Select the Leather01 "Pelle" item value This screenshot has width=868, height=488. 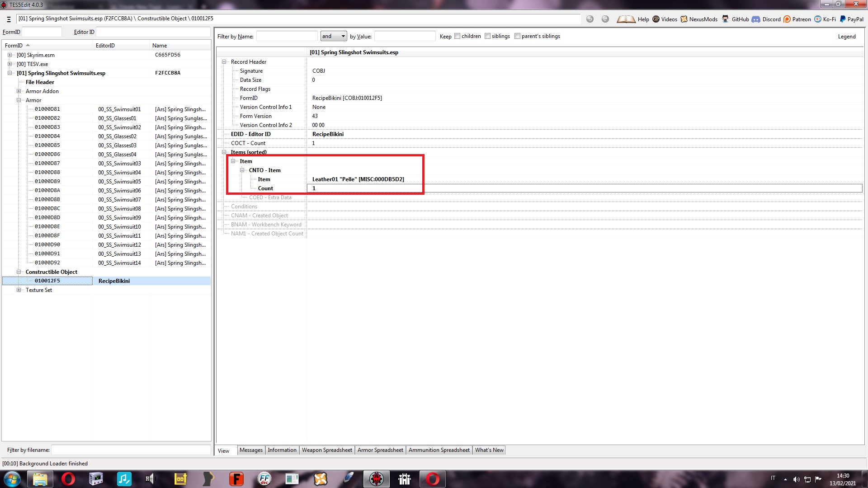point(358,179)
